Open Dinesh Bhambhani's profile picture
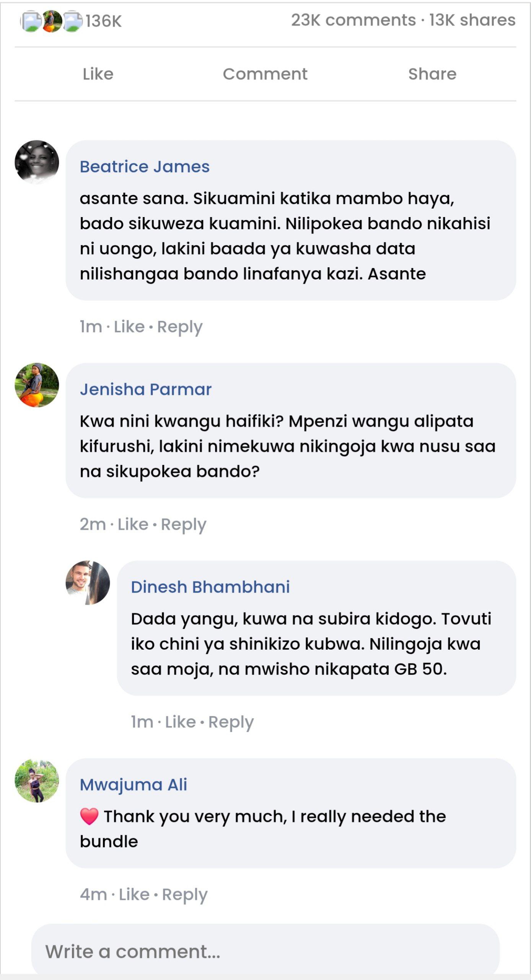 88,583
